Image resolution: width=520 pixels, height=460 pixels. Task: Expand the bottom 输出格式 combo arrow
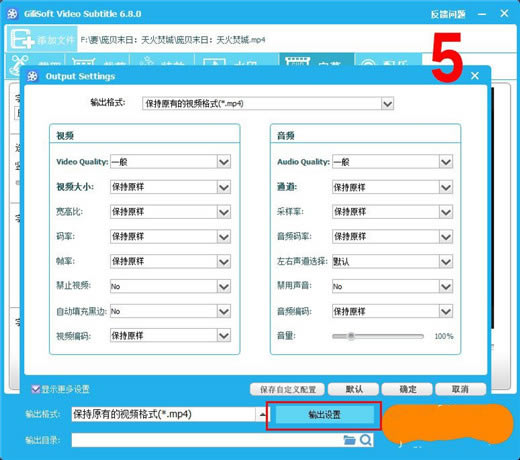pyautogui.click(x=262, y=414)
